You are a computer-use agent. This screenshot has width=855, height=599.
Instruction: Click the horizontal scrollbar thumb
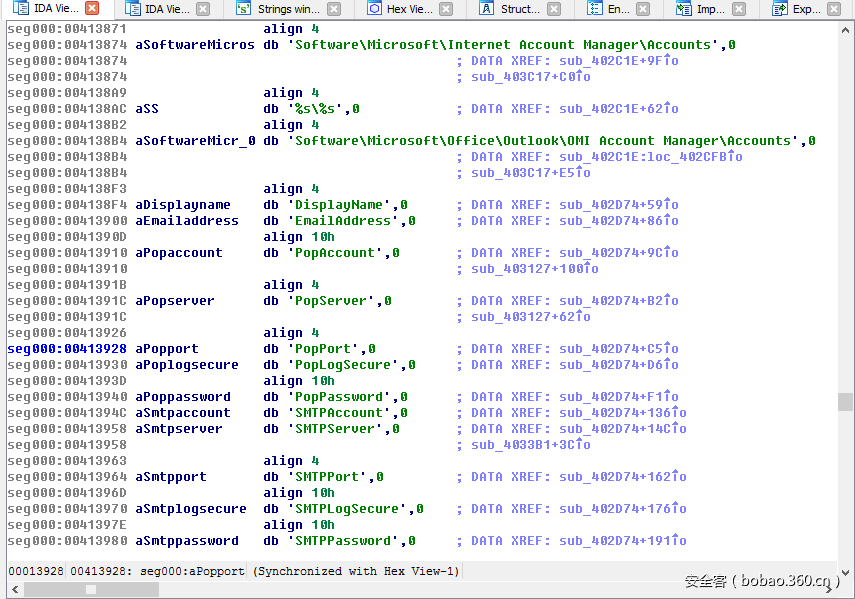click(x=91, y=590)
